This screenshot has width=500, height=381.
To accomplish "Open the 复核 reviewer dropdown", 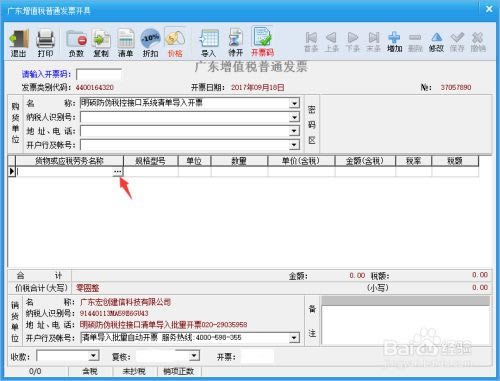I will coord(194,356).
